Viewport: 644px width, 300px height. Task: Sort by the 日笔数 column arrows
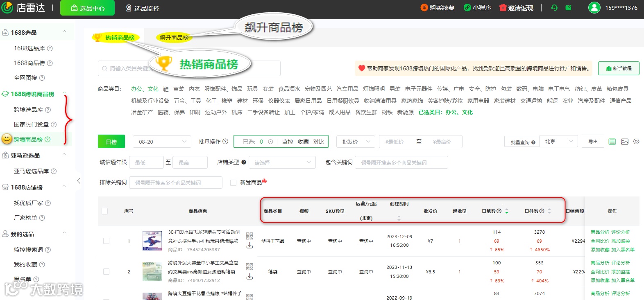point(507,211)
